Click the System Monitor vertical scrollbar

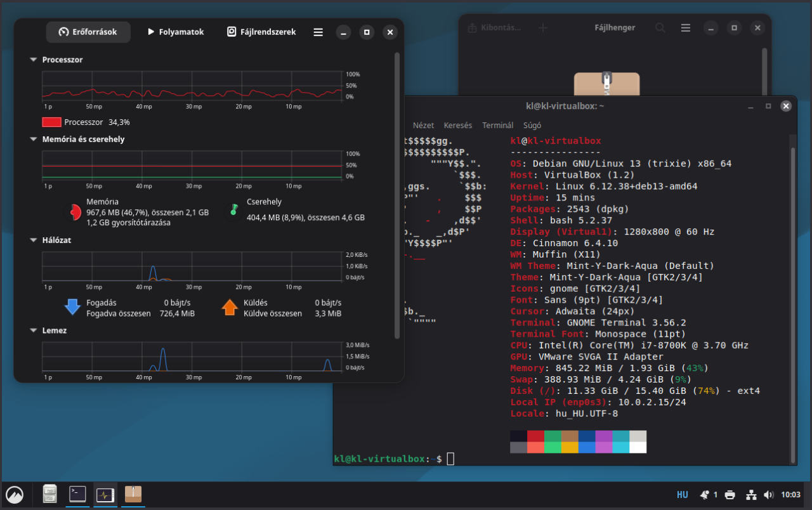(x=397, y=190)
